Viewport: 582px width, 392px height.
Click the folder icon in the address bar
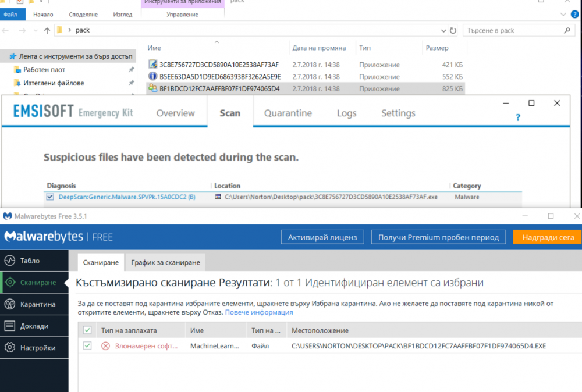tap(59, 30)
